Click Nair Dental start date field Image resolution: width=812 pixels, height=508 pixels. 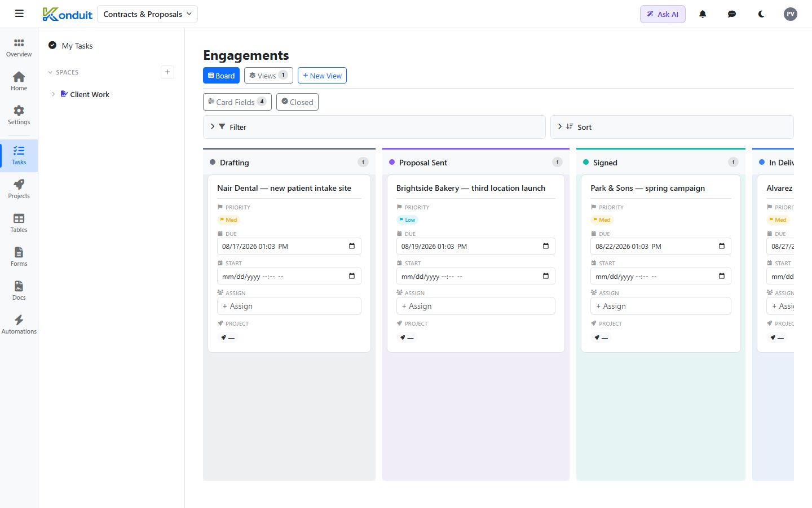[x=289, y=276]
